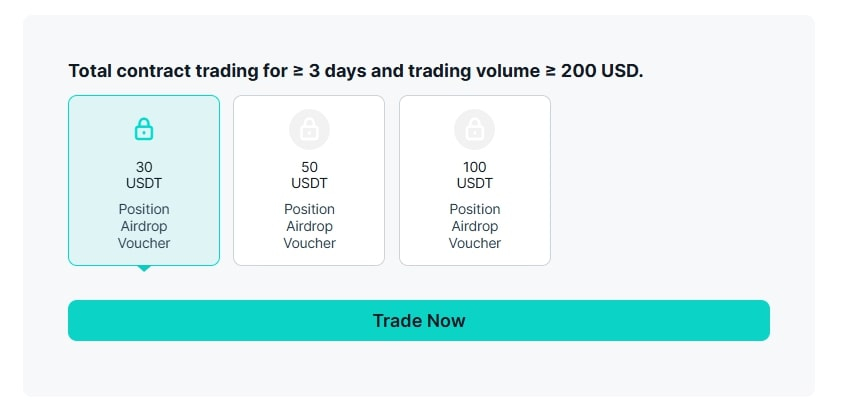The image size is (841, 419).
Task: Click the number 30 amount text
Action: (144, 167)
